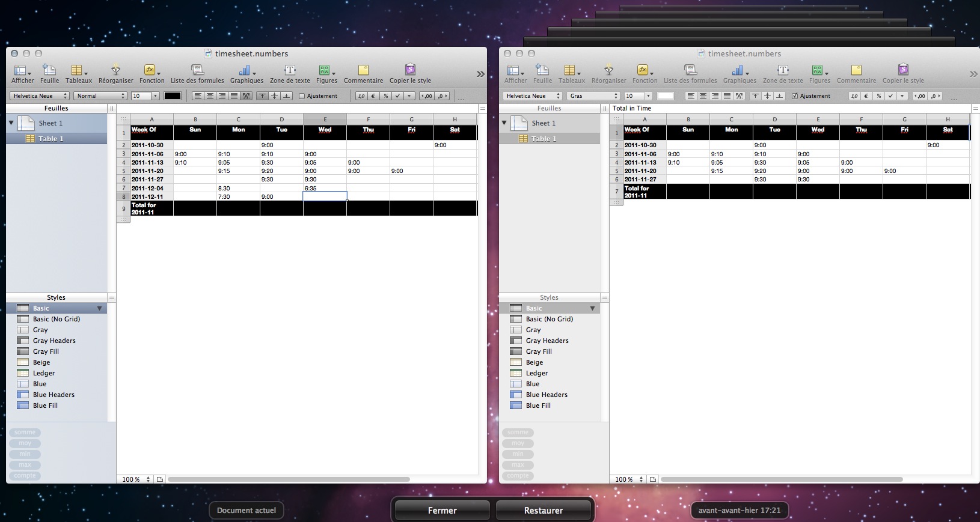Insert Zone de texte in left window

(x=290, y=74)
